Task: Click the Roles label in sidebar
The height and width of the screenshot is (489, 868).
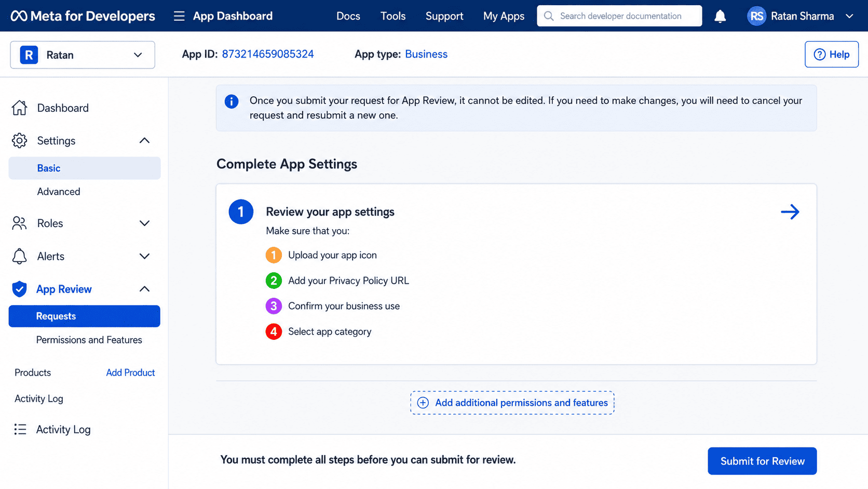Action: coord(50,223)
